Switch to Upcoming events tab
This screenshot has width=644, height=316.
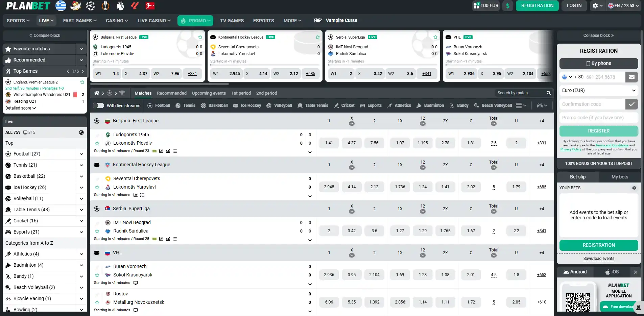pos(209,93)
